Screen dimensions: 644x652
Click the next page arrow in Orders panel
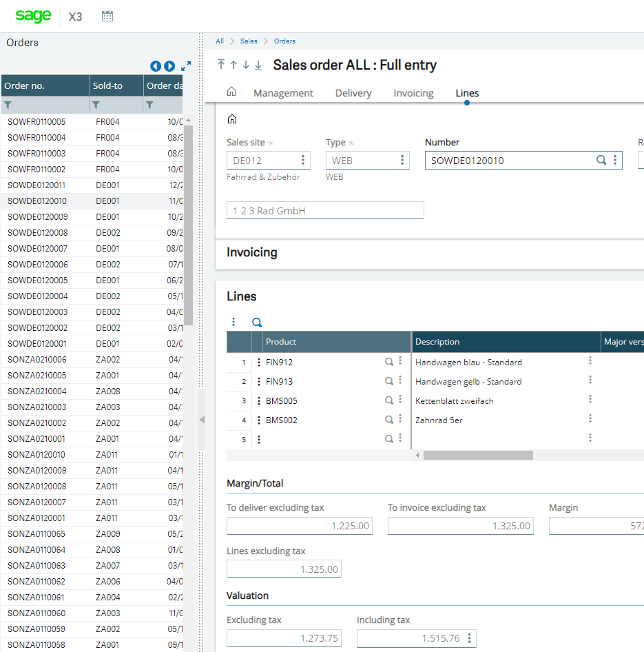click(x=169, y=66)
